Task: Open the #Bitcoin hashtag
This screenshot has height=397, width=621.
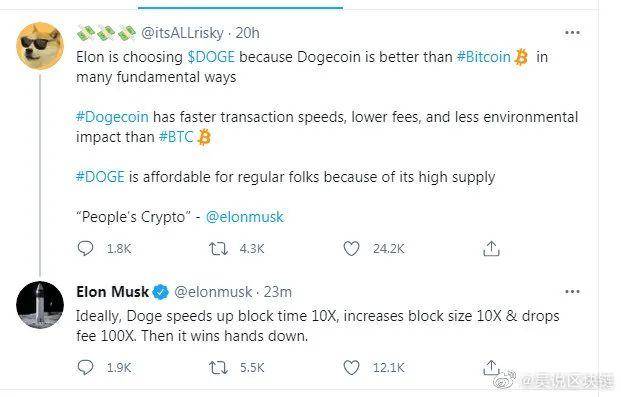Action: [484, 57]
